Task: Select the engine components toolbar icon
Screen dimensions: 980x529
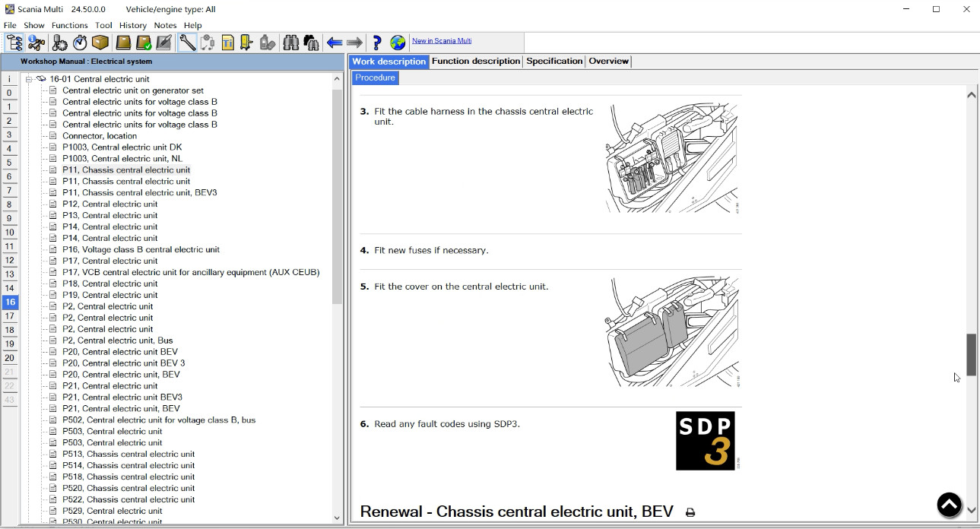Action: 60,43
